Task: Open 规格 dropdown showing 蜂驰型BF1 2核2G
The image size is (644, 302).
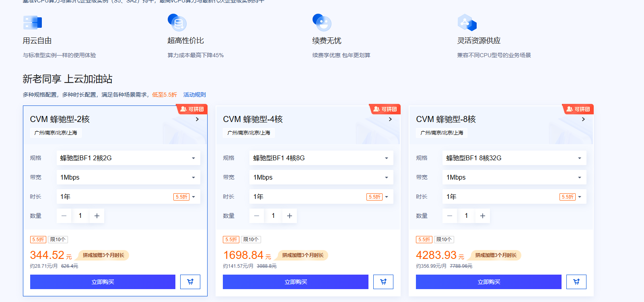Action: tap(128, 158)
